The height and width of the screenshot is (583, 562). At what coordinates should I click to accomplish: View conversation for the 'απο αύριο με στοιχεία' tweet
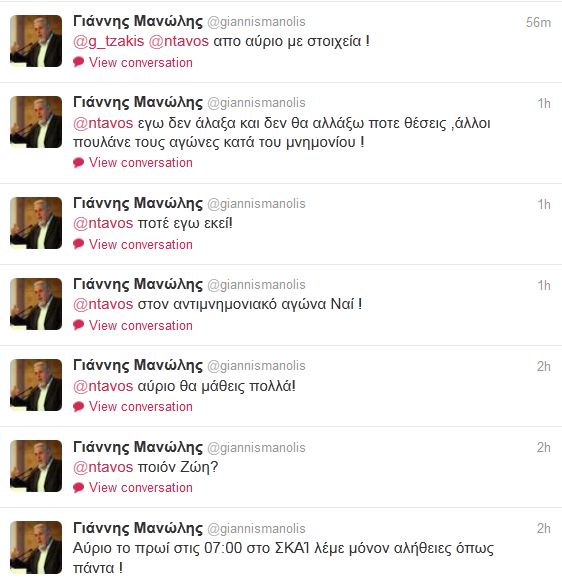click(140, 62)
